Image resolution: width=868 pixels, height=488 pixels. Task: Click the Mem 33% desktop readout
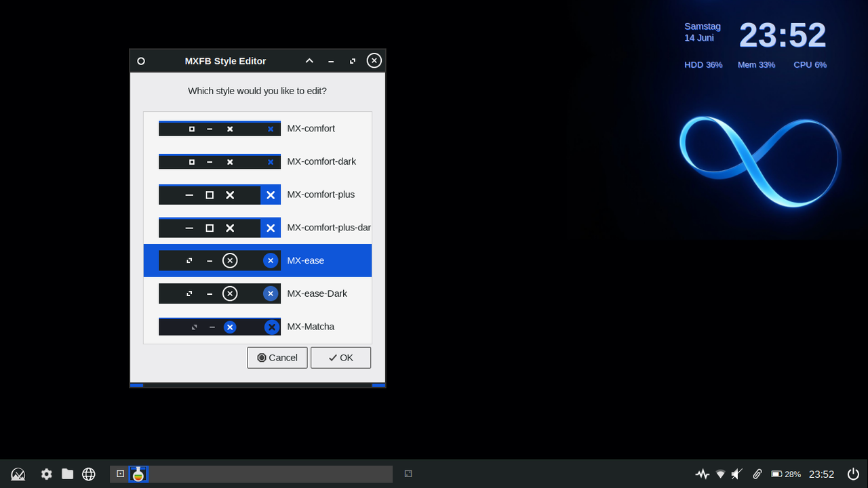pos(756,65)
